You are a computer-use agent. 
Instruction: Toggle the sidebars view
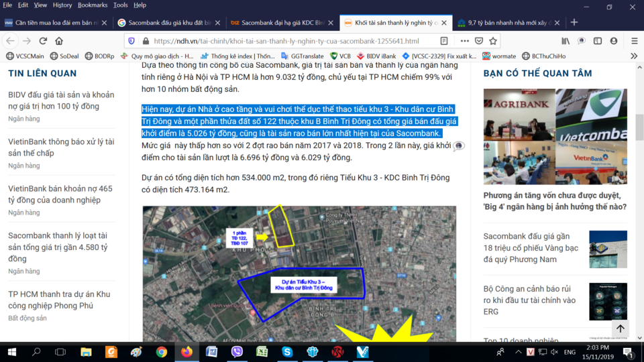(598, 41)
